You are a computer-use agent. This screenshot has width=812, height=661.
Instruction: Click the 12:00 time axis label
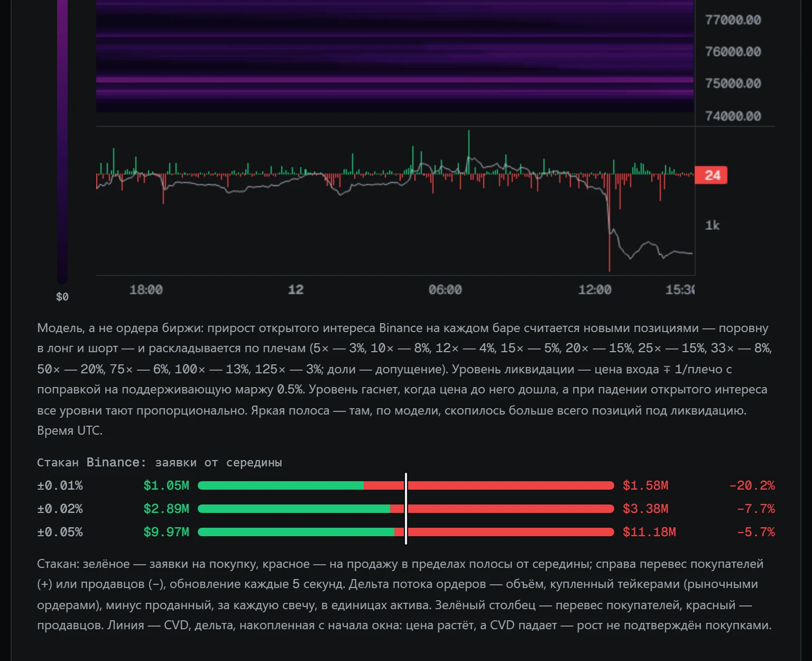tap(595, 290)
